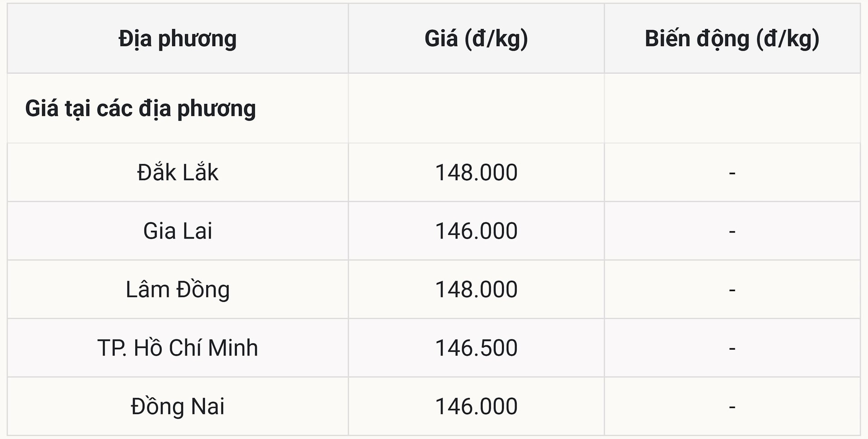Click the price 146.500 for Hồ Chí Minh

(x=476, y=348)
